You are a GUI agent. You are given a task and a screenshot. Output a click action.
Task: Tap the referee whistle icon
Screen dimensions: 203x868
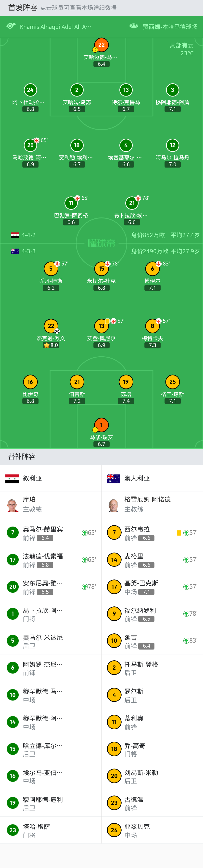(11, 26)
